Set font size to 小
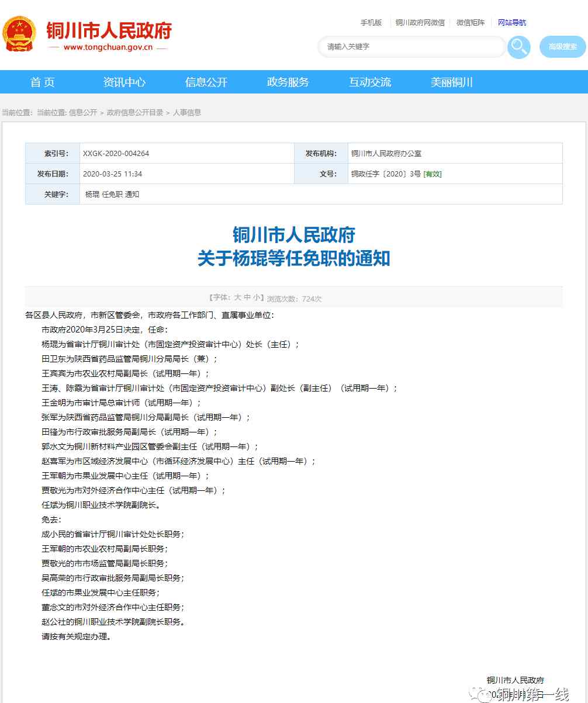The image size is (588, 703). tap(257, 298)
